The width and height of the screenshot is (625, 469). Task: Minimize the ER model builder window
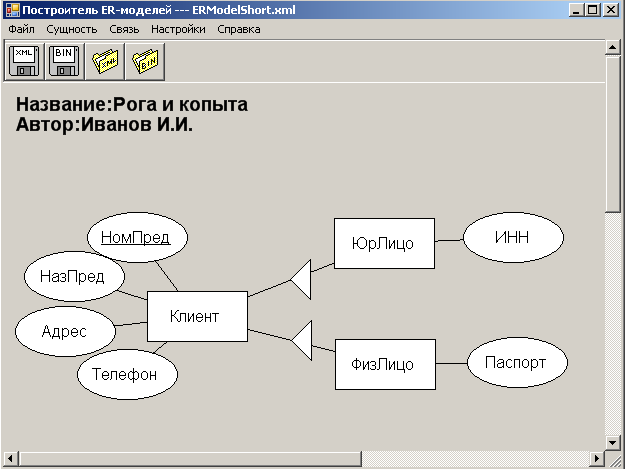[x=576, y=10]
